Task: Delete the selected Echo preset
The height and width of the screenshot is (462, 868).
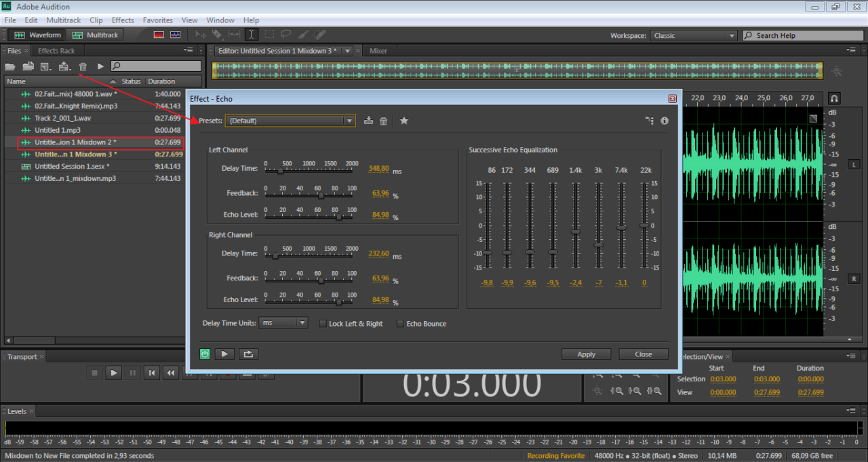Action: (383, 121)
